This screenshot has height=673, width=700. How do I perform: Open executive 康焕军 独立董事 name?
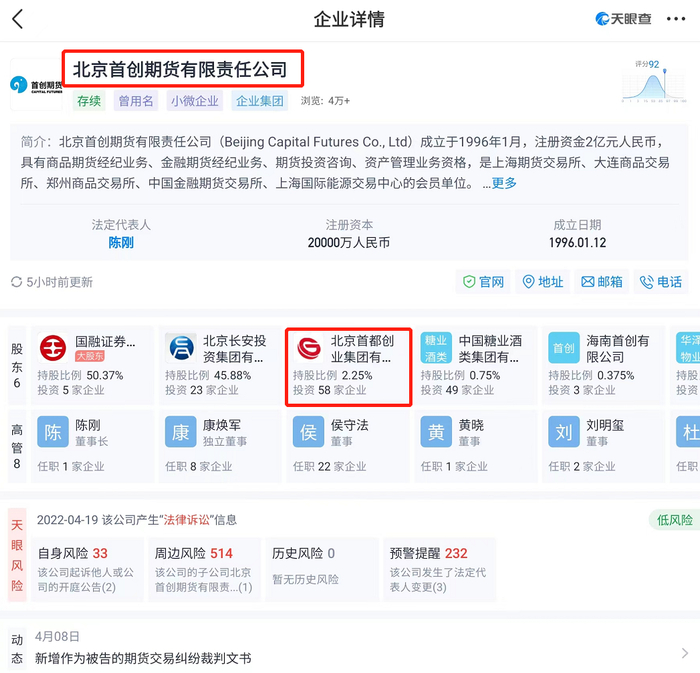222,425
